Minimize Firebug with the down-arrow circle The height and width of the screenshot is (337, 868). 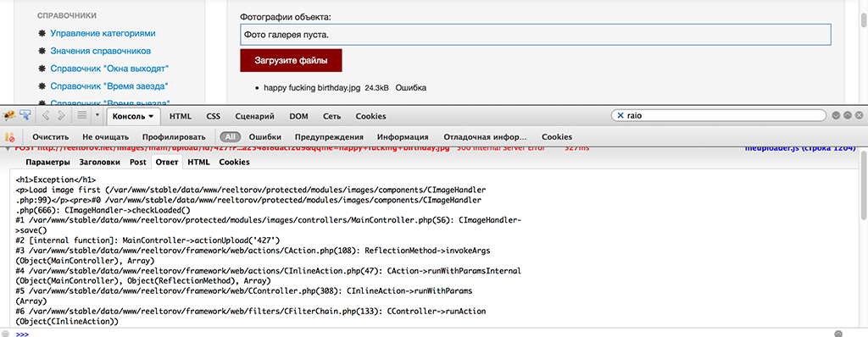pos(836,116)
